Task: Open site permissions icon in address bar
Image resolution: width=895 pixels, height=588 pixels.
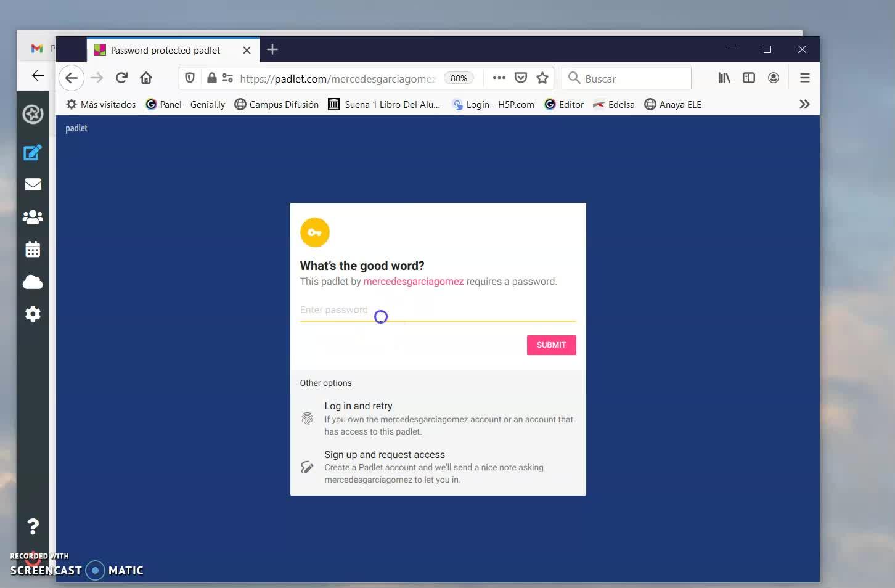Action: click(227, 78)
